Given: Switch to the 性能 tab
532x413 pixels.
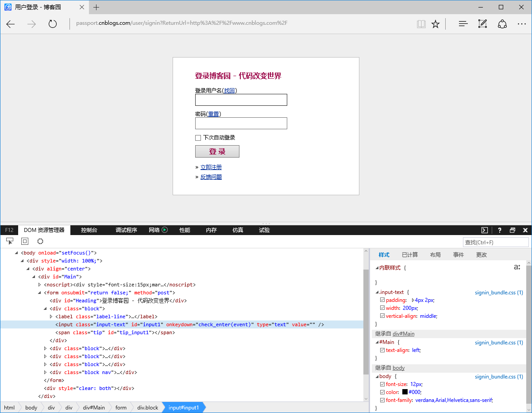Looking at the screenshot, I should 185,230.
